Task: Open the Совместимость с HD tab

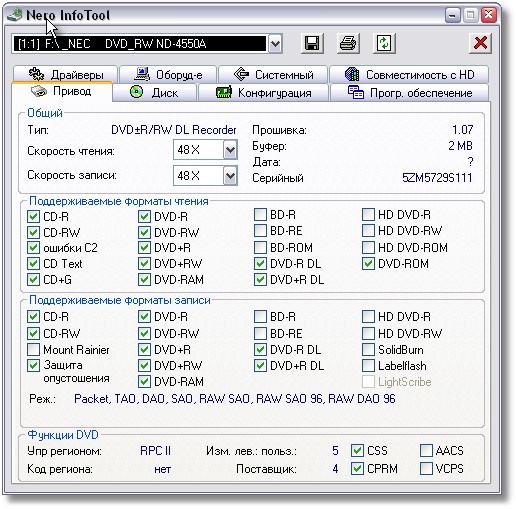Action: [x=409, y=74]
